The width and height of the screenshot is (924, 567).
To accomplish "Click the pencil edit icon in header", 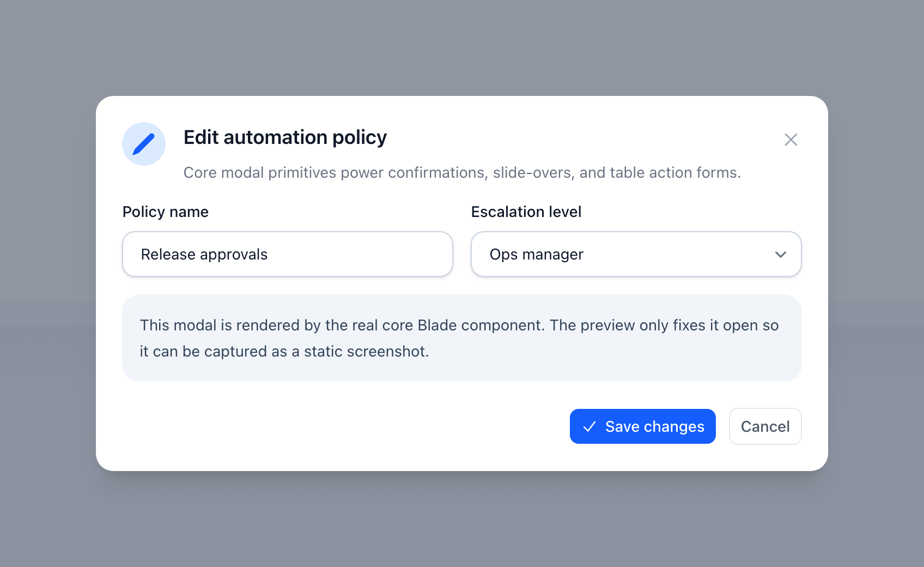I will pyautogui.click(x=144, y=144).
